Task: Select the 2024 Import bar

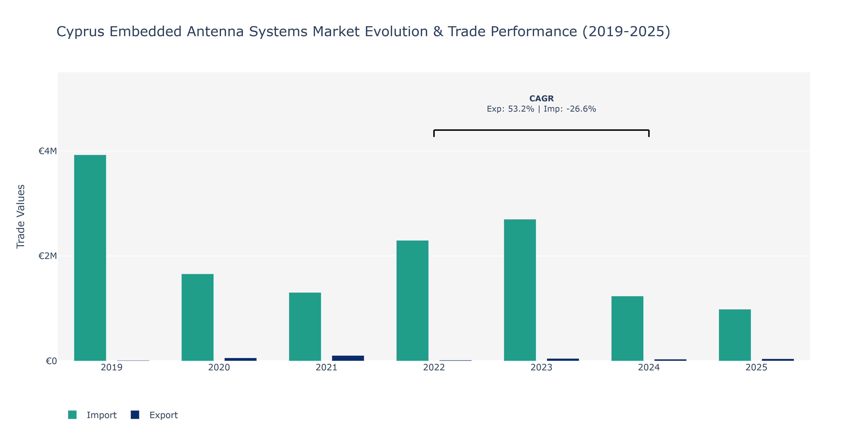Action: 627,329
